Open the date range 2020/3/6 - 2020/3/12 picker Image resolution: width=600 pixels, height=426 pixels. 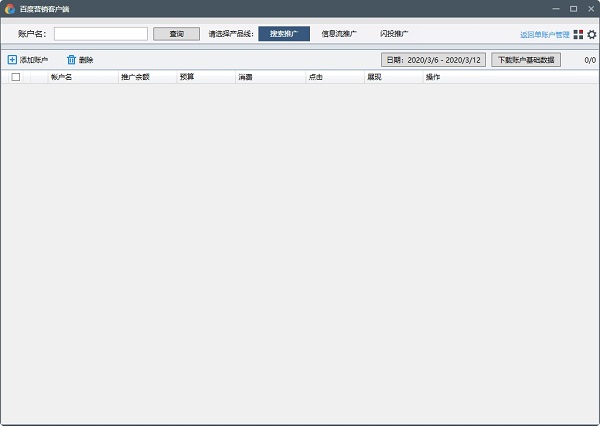click(x=433, y=60)
